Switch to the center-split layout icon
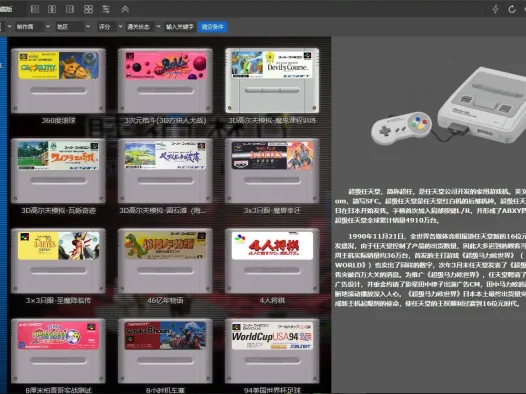Screen dimensions: 526x394 click(x=52, y=9)
